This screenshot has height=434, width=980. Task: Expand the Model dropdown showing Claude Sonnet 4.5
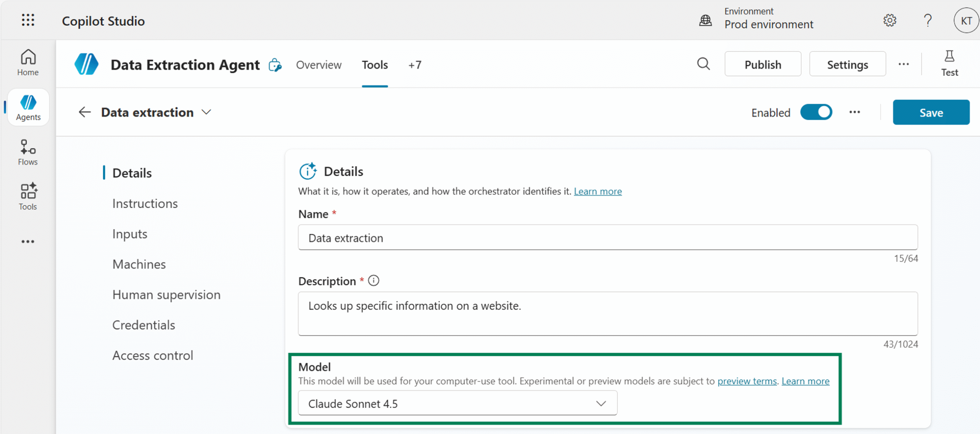pos(457,403)
